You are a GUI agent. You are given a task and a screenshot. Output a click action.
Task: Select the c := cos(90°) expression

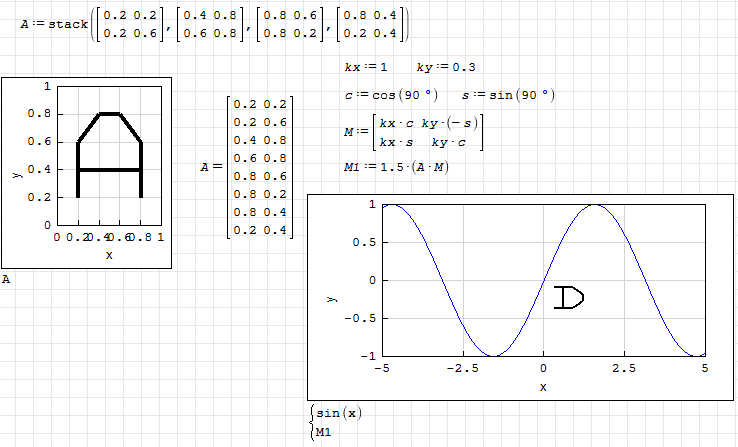pyautogui.click(x=392, y=95)
